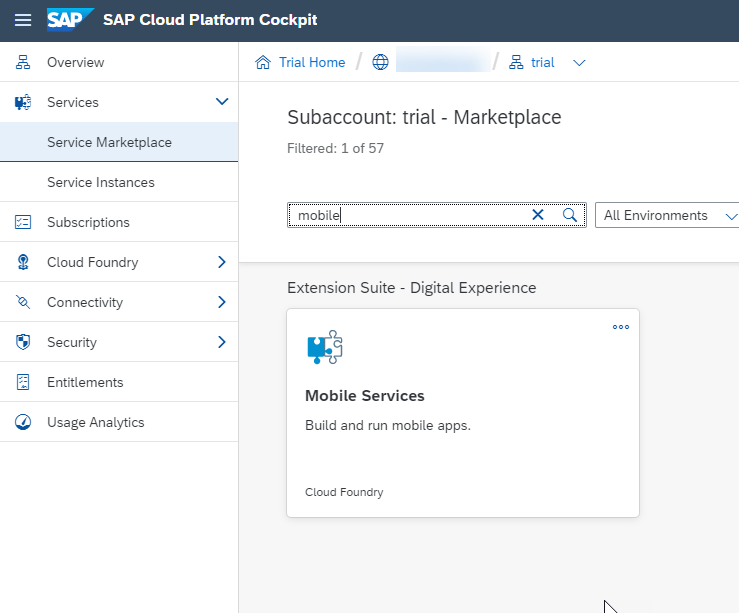Click the 'Cloud Foundry' tile environment label
This screenshot has height=613, width=739.
click(x=344, y=492)
